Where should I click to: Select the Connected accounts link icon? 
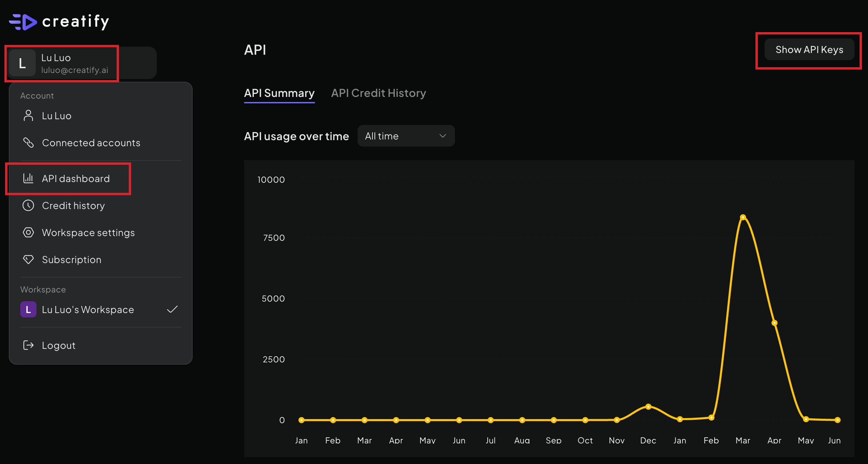(28, 143)
